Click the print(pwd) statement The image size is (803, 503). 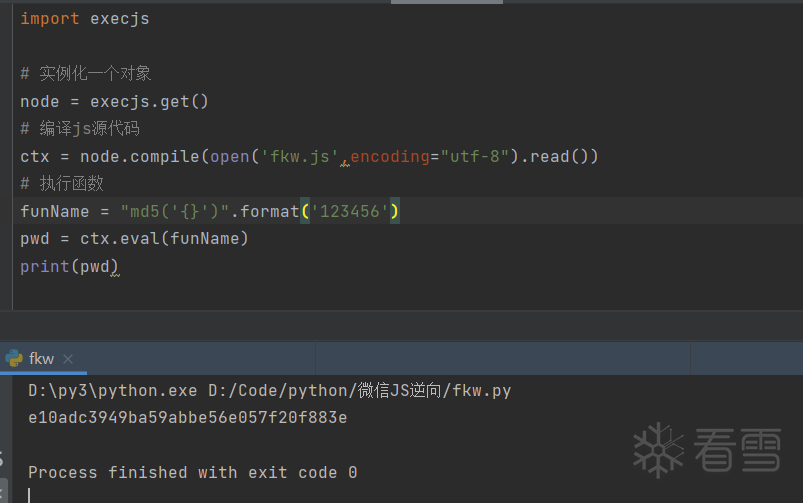tap(69, 267)
